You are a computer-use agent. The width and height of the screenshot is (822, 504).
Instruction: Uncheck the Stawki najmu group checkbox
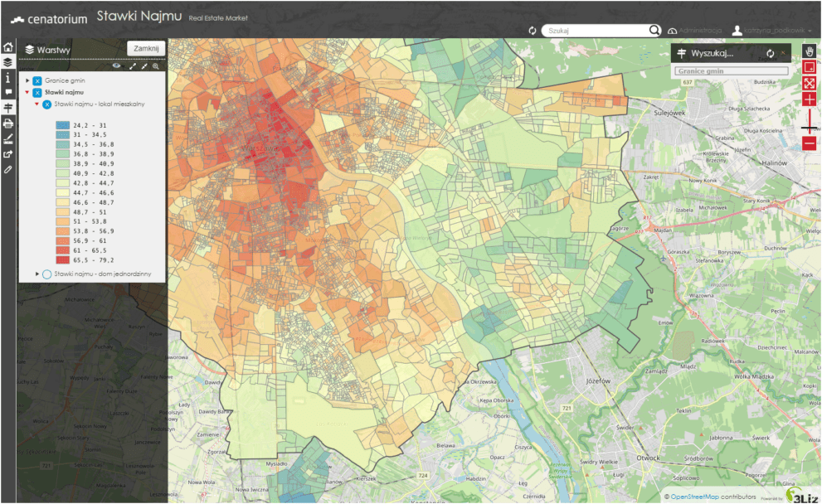click(37, 93)
